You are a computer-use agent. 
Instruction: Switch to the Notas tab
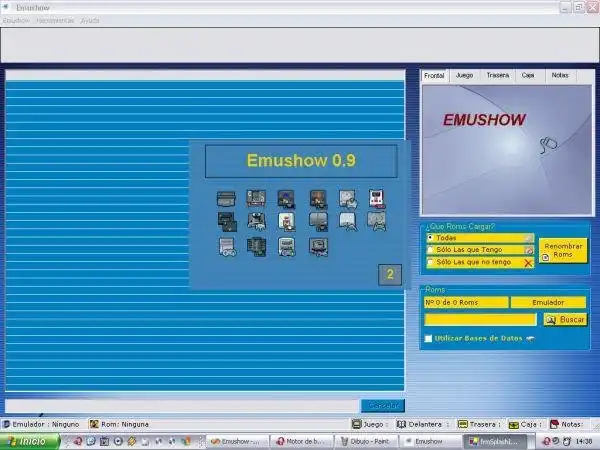click(560, 75)
